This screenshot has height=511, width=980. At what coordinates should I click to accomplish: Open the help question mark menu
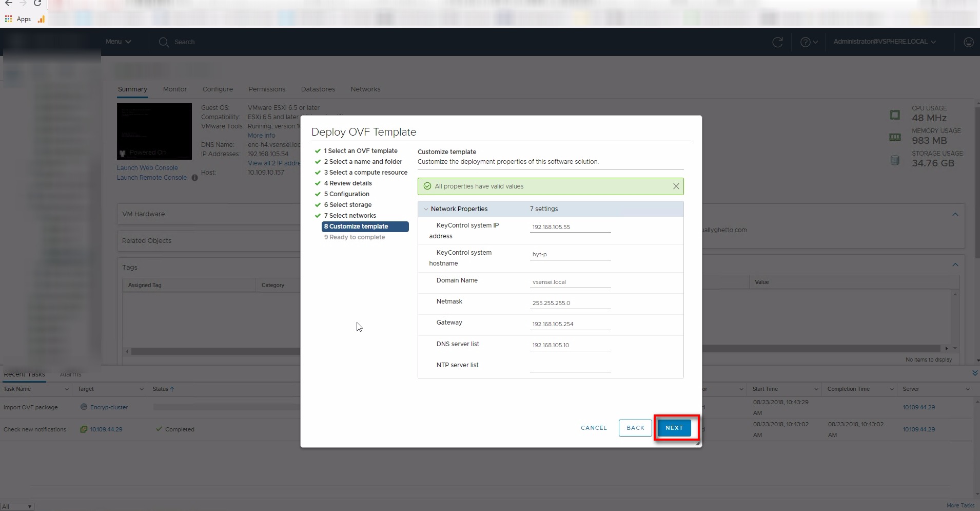pyautogui.click(x=809, y=42)
